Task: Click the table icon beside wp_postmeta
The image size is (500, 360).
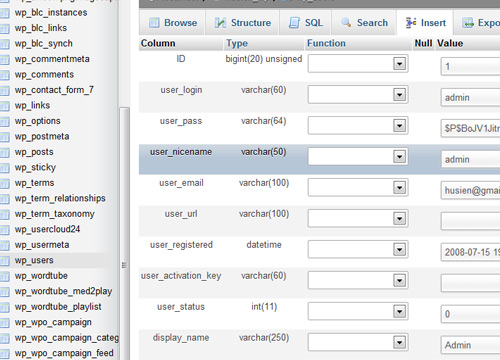Action: click(4, 137)
